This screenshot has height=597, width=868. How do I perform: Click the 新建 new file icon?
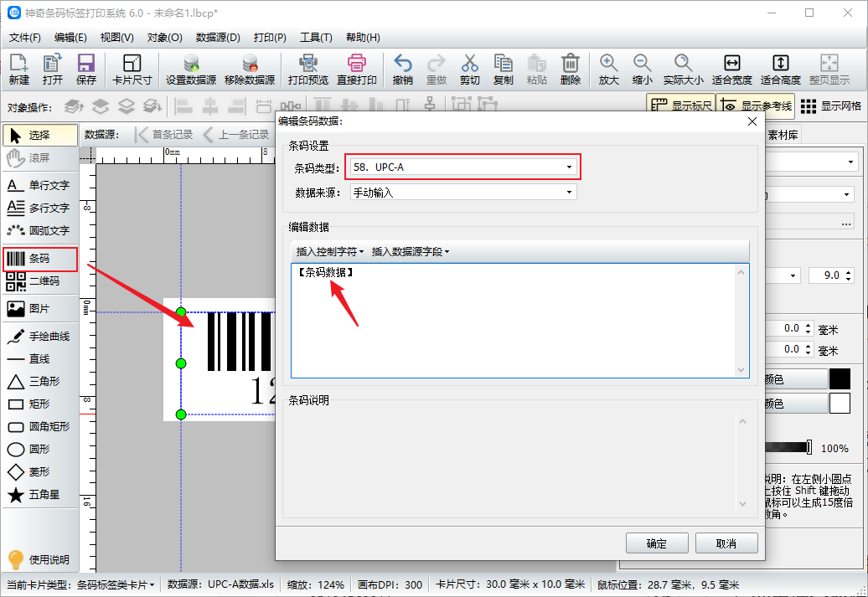[x=18, y=69]
